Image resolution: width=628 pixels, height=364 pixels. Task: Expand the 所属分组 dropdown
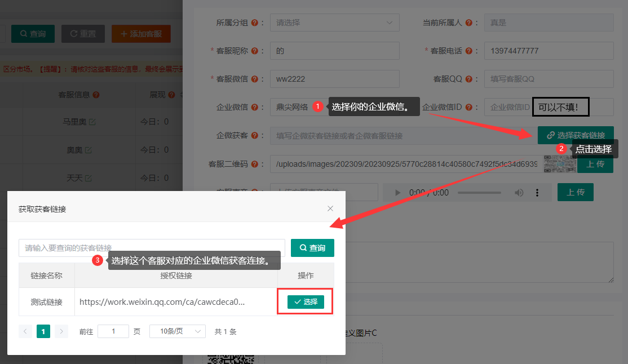pyautogui.click(x=334, y=23)
